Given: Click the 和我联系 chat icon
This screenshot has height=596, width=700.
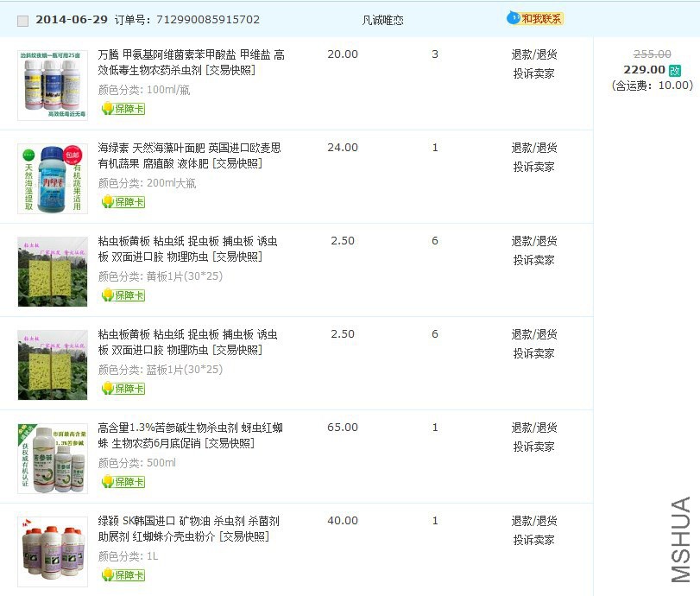Looking at the screenshot, I should pyautogui.click(x=535, y=18).
